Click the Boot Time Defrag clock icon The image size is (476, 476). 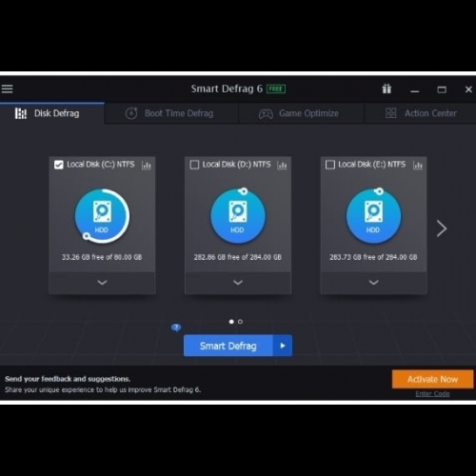131,113
